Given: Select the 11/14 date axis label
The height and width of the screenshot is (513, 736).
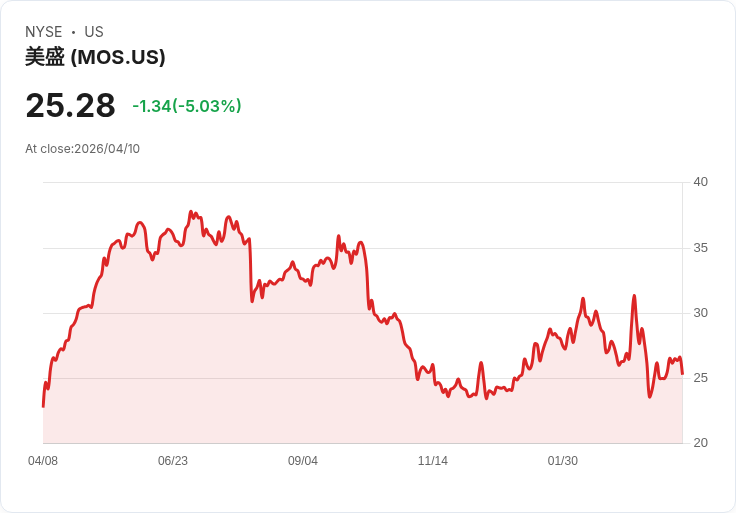Looking at the screenshot, I should click(433, 461).
